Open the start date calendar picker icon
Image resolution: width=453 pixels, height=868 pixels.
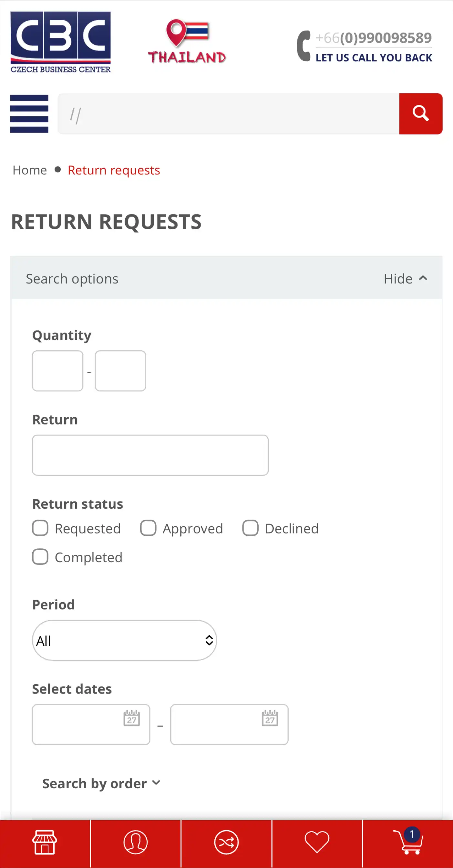point(131,718)
